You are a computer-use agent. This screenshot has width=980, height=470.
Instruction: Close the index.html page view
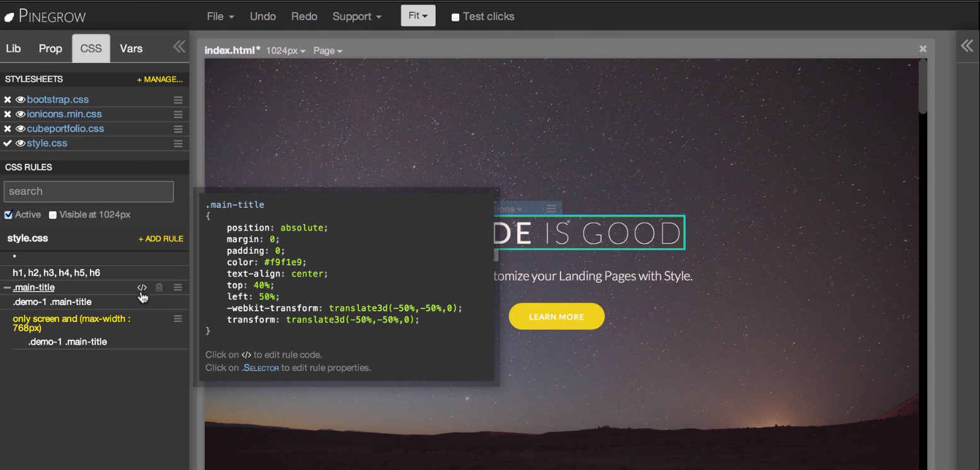[x=923, y=49]
